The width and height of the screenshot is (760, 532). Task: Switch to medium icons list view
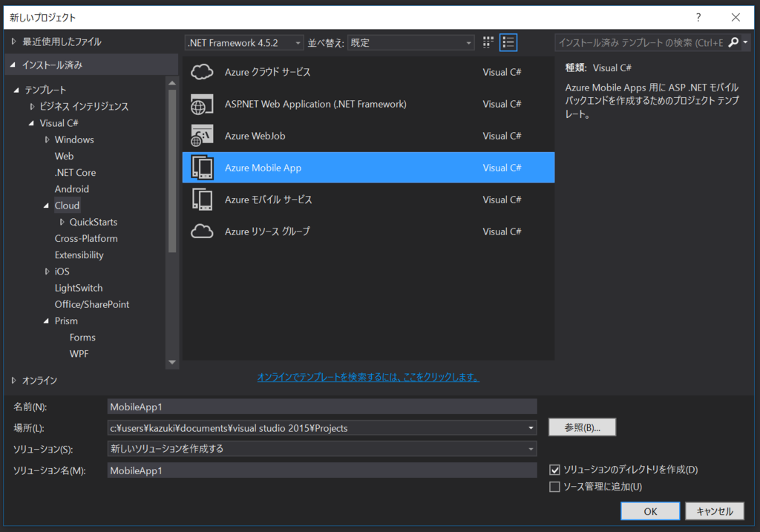click(x=508, y=42)
